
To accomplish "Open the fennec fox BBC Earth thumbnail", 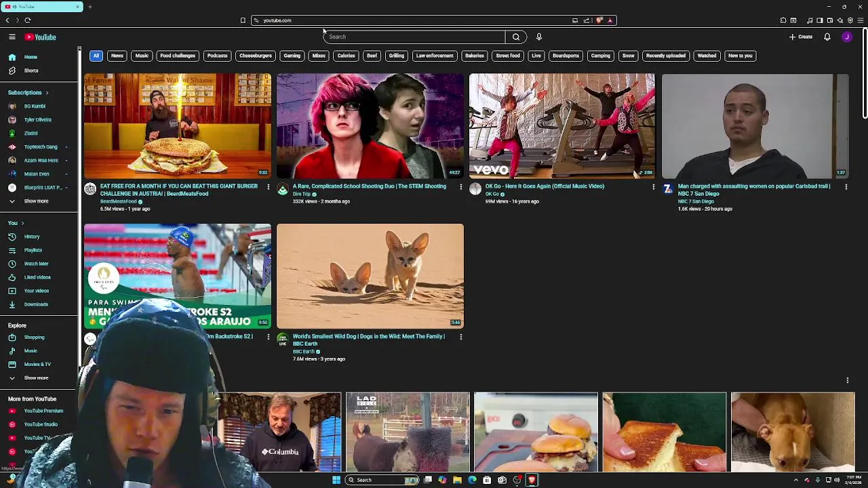I will [370, 276].
